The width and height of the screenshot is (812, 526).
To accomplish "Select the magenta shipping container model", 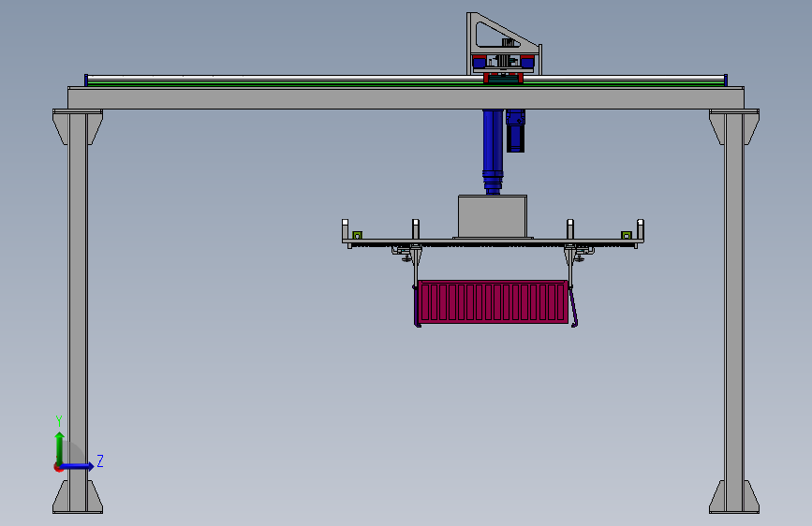I will [x=493, y=302].
